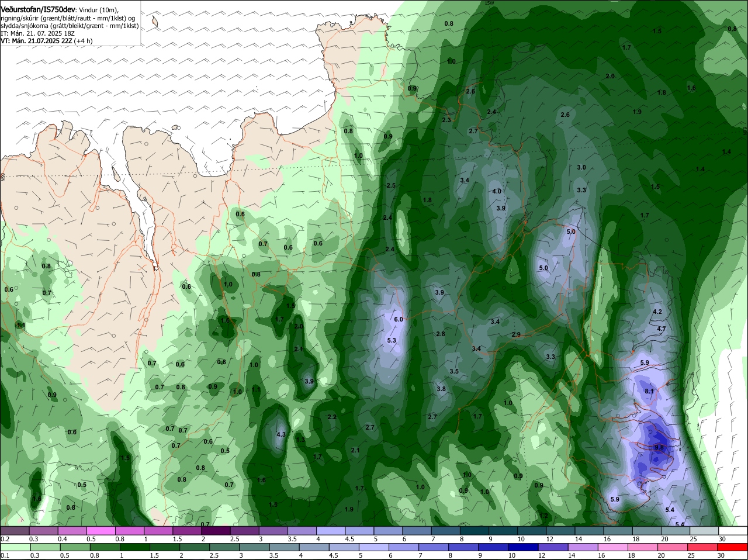Click pale green swatch between 0.1 and 0.3 lower legend
This screenshot has width=748, height=560.
[15, 547]
